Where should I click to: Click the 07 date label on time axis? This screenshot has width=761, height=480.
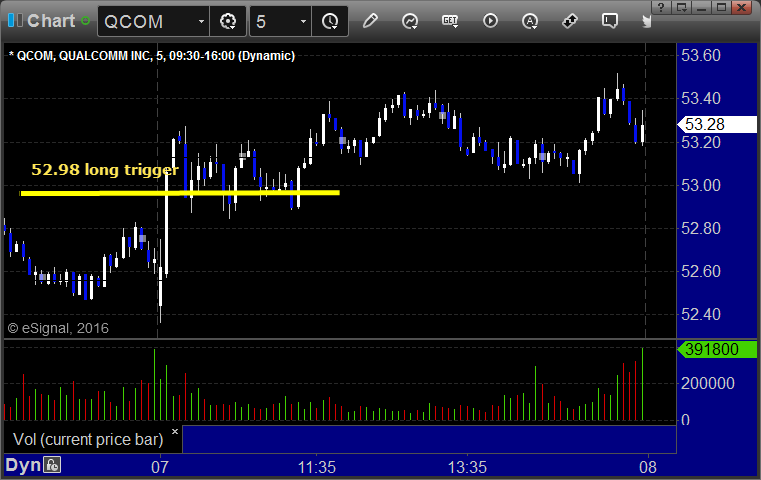coord(160,467)
